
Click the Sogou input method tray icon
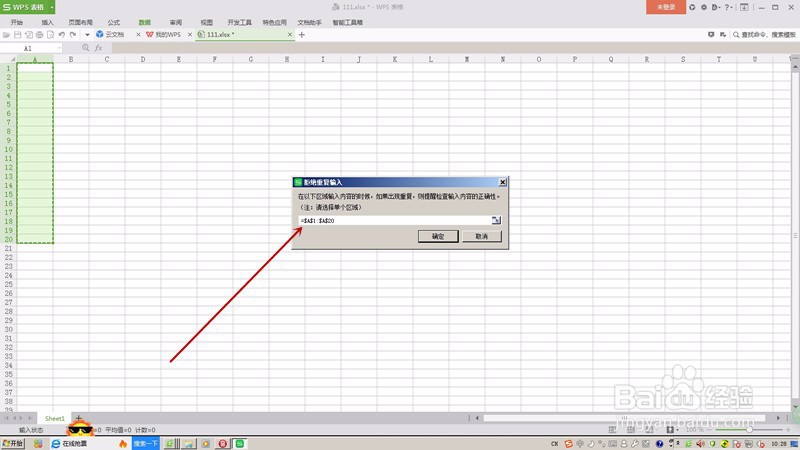coord(568,444)
